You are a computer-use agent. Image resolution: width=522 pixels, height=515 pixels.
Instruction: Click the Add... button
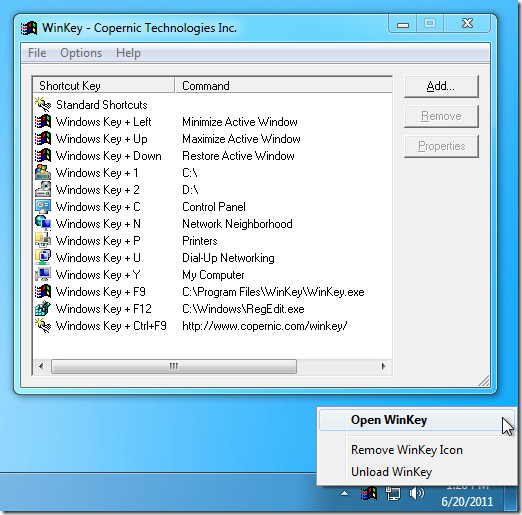[x=441, y=86]
